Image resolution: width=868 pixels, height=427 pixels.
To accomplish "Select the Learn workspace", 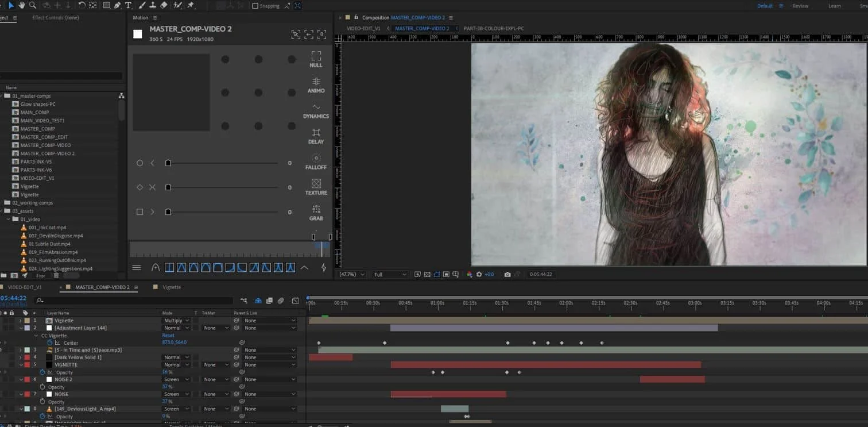I will coord(835,6).
